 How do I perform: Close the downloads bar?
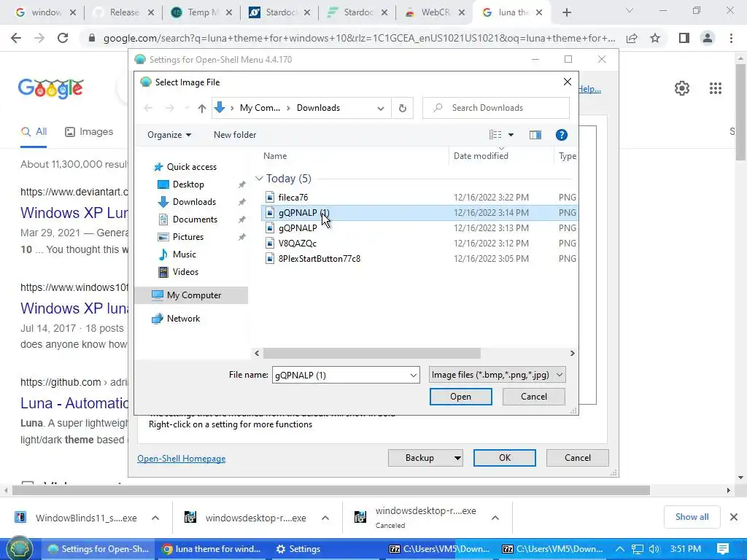coord(734,517)
